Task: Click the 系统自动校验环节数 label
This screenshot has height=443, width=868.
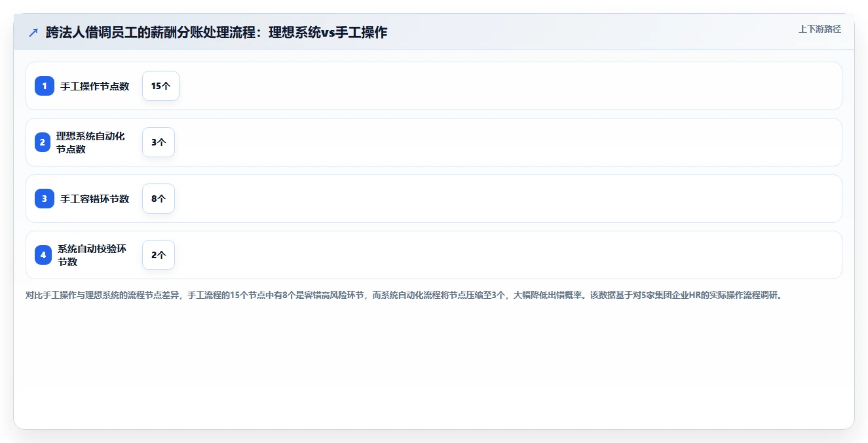Action: click(92, 255)
